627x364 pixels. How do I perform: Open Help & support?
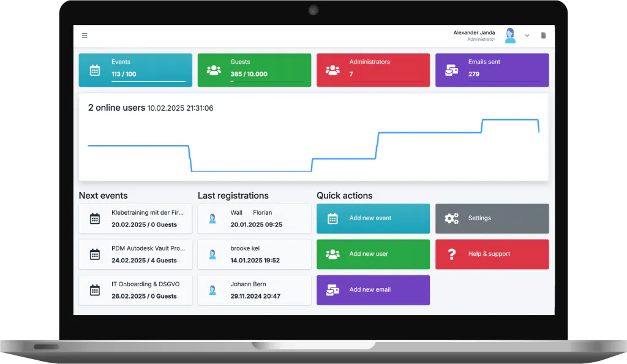(492, 254)
